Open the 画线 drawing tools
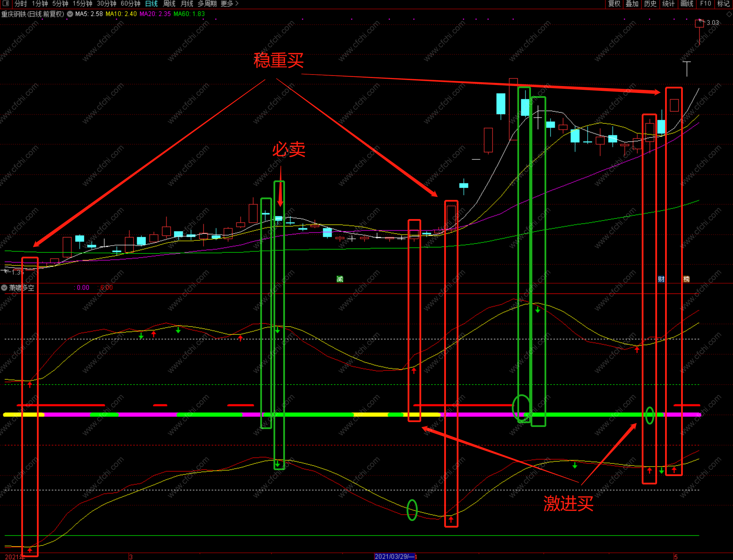This screenshot has width=733, height=560. (x=687, y=3)
